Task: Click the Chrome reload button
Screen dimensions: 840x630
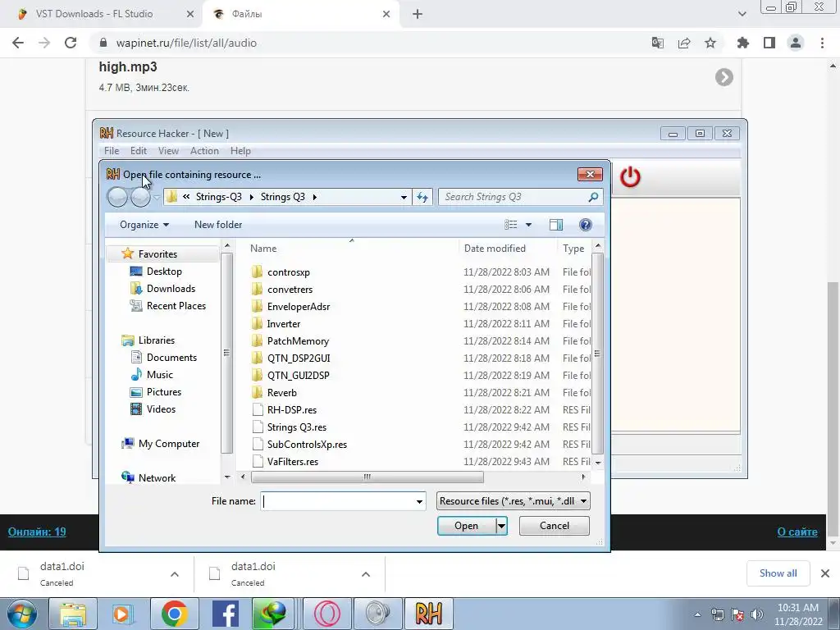Action: 71,43
